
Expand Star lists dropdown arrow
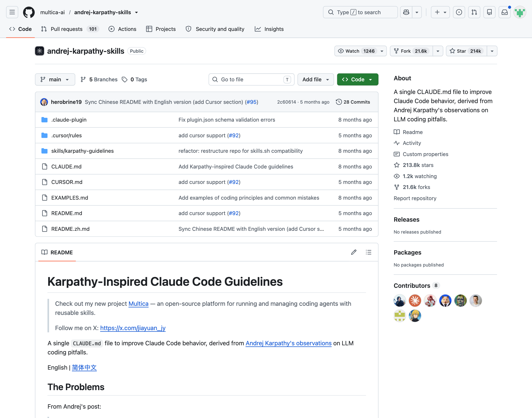(x=492, y=51)
